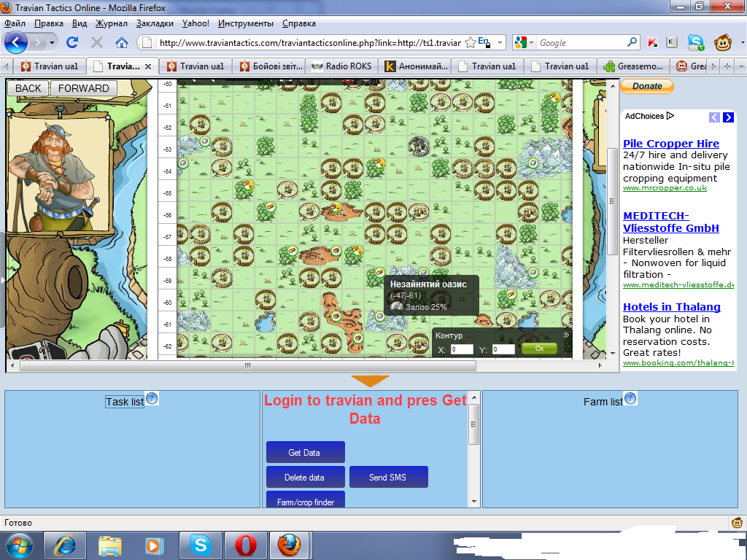This screenshot has height=560, width=747.
Task: Open the address bar history dropdown
Action: tap(500, 42)
